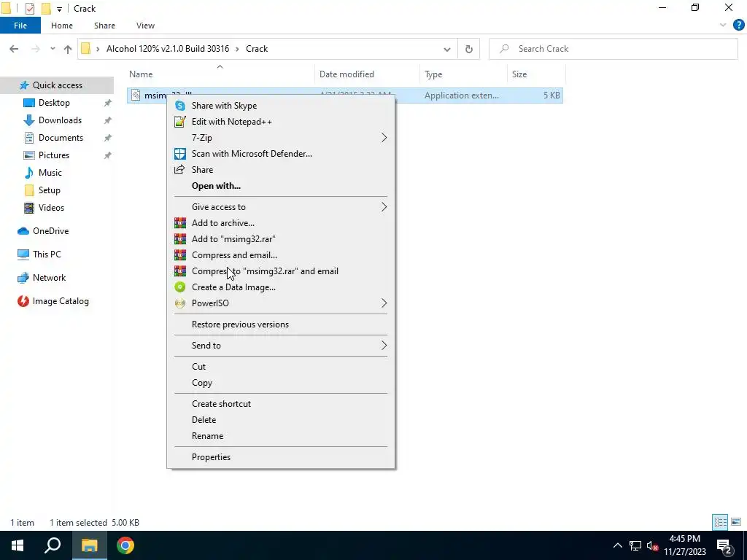This screenshot has width=747, height=560.
Task: Open Videos in Quick access
Action: [51, 208]
